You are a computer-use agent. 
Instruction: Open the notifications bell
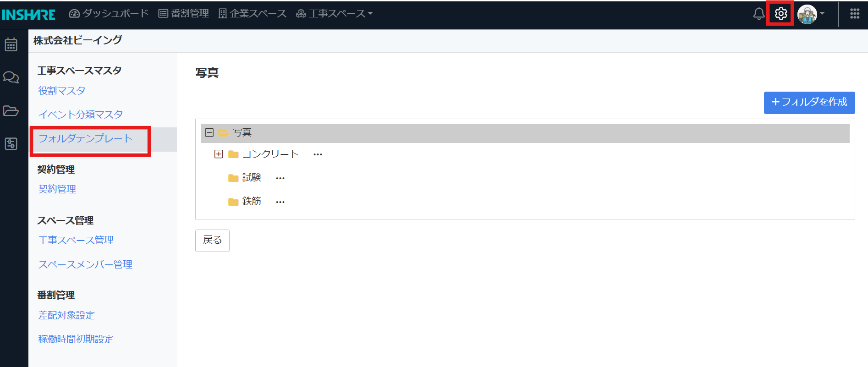pyautogui.click(x=759, y=14)
